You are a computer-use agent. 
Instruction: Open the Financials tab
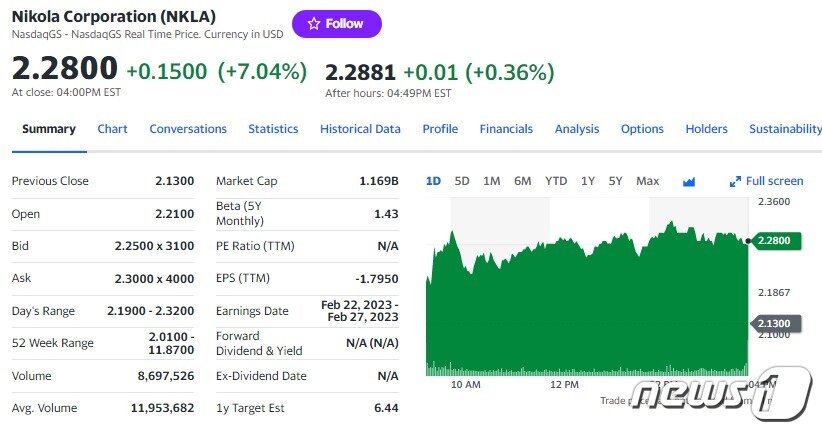(x=506, y=129)
